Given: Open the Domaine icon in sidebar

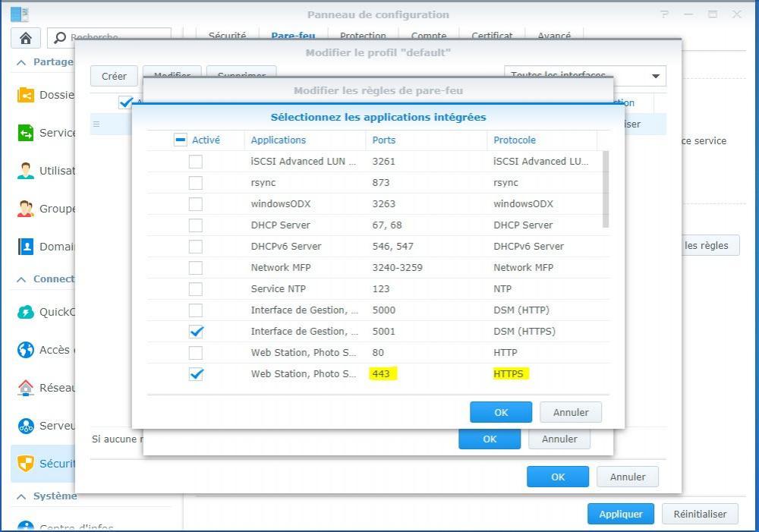Looking at the screenshot, I should point(26,247).
